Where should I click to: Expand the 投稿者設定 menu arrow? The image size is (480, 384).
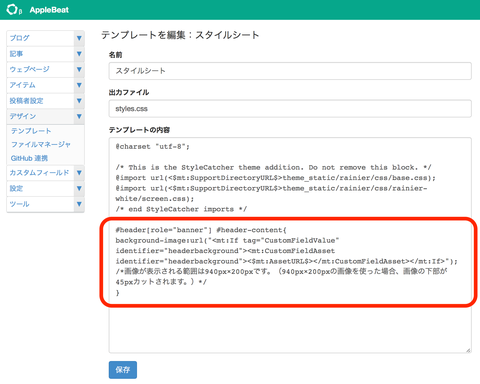tap(79, 101)
